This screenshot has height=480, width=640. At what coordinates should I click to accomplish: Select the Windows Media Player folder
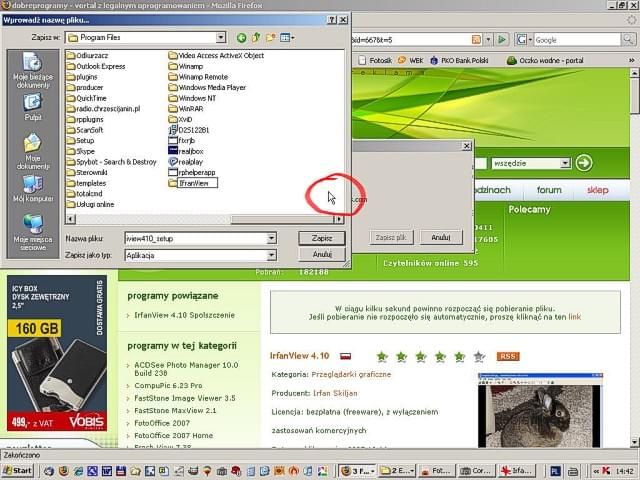tap(207, 87)
